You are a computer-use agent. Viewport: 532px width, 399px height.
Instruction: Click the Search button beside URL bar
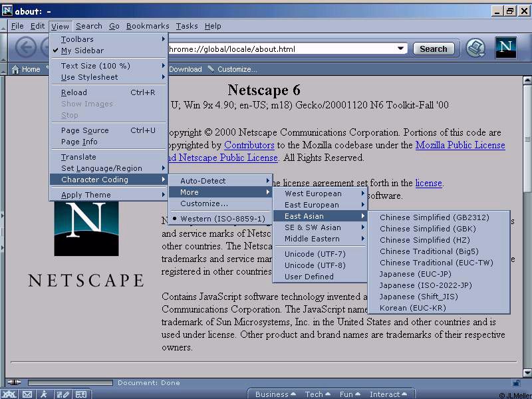click(434, 49)
